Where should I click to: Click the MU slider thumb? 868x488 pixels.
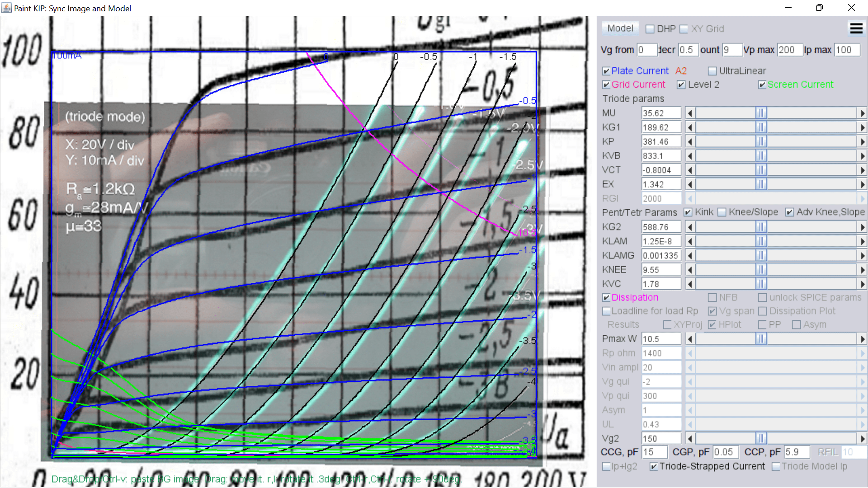pyautogui.click(x=761, y=113)
